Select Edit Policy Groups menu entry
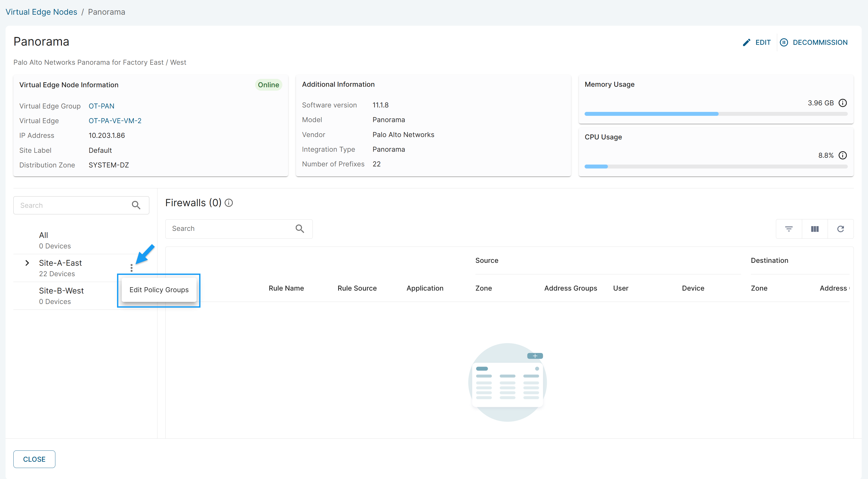The height and width of the screenshot is (479, 868). point(159,290)
